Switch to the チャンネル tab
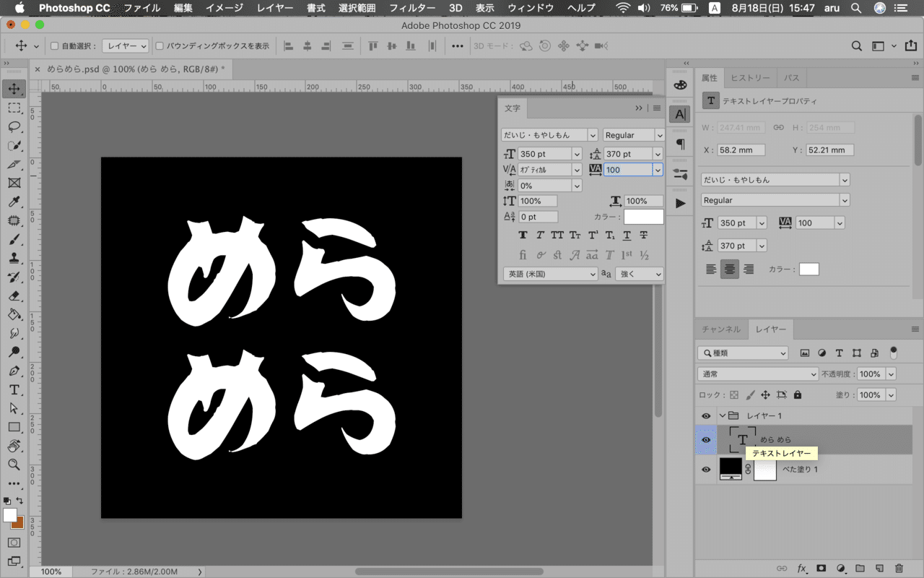This screenshot has height=578, width=924. [x=721, y=329]
